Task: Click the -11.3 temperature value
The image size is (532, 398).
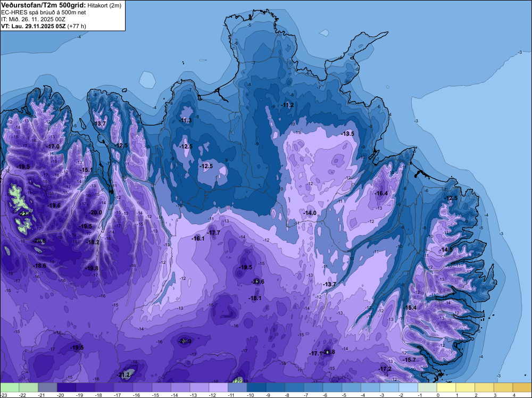Action: coord(185,120)
